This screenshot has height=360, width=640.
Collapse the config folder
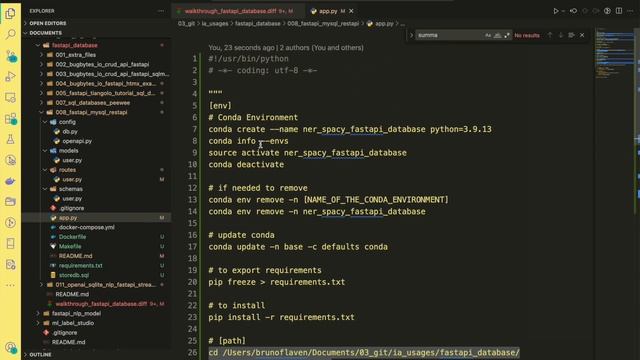[67, 122]
